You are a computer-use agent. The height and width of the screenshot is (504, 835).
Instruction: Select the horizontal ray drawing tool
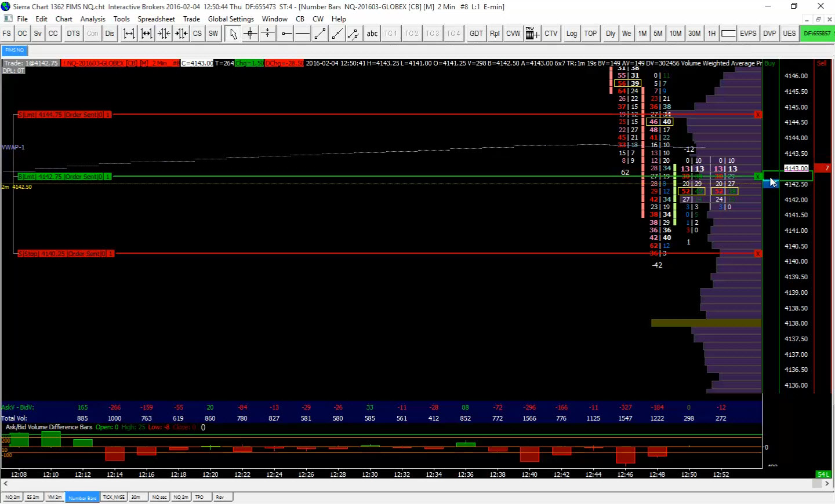(286, 34)
